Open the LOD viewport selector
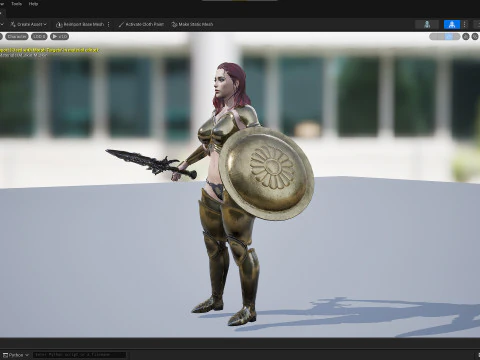 click(x=39, y=37)
